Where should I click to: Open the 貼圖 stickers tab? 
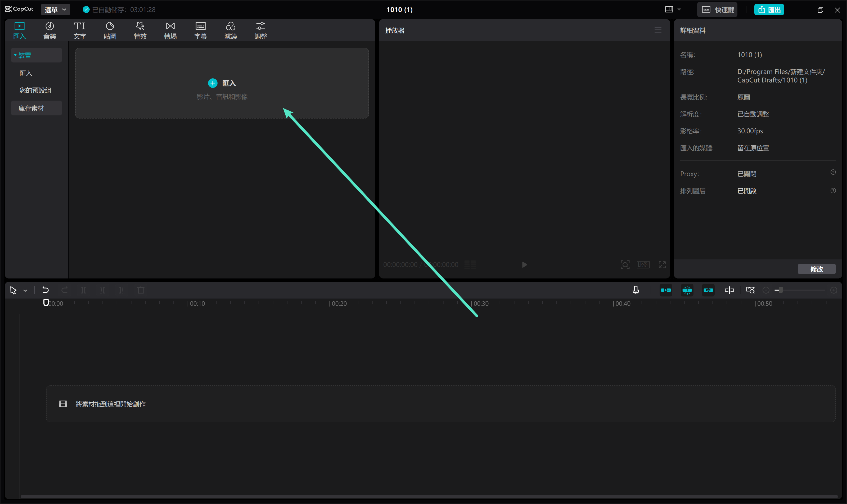(x=110, y=30)
